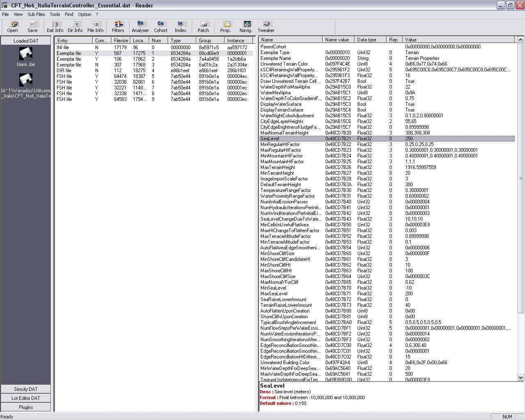The image size is (525, 420).
Task: Select the DIR file entry
Action: pos(64,71)
